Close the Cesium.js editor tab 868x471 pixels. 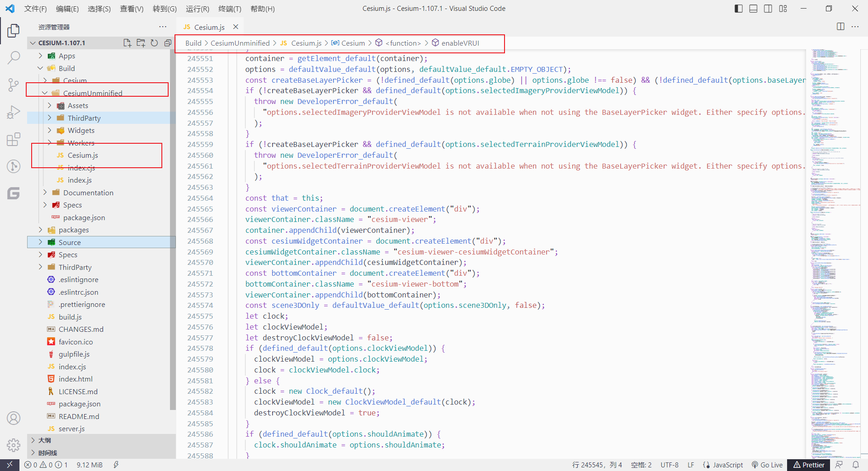(x=236, y=27)
